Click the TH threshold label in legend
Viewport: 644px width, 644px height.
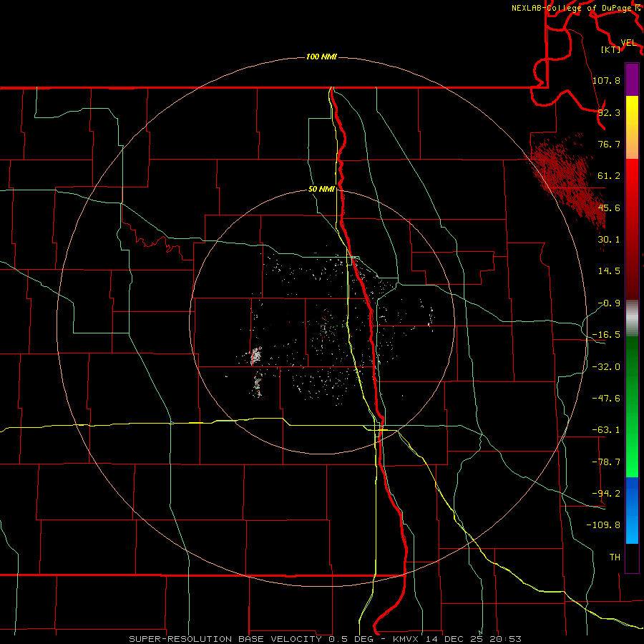615,557
